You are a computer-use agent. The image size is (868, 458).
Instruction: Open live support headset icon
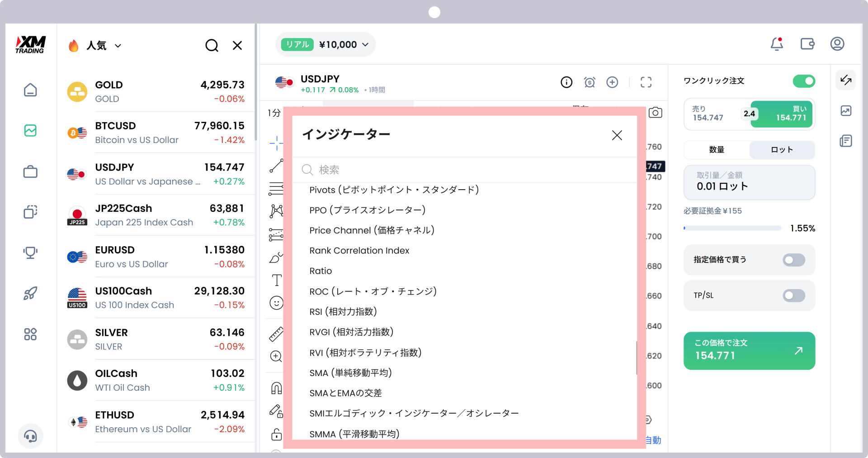point(30,436)
